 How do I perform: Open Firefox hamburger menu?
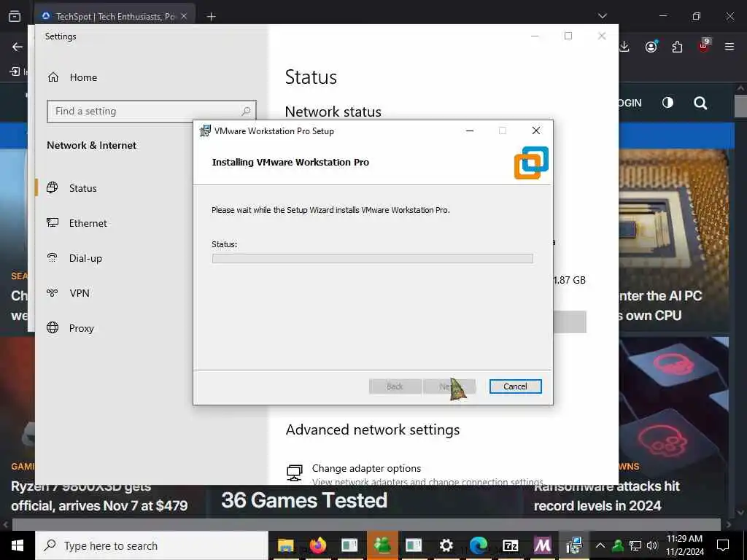(729, 47)
